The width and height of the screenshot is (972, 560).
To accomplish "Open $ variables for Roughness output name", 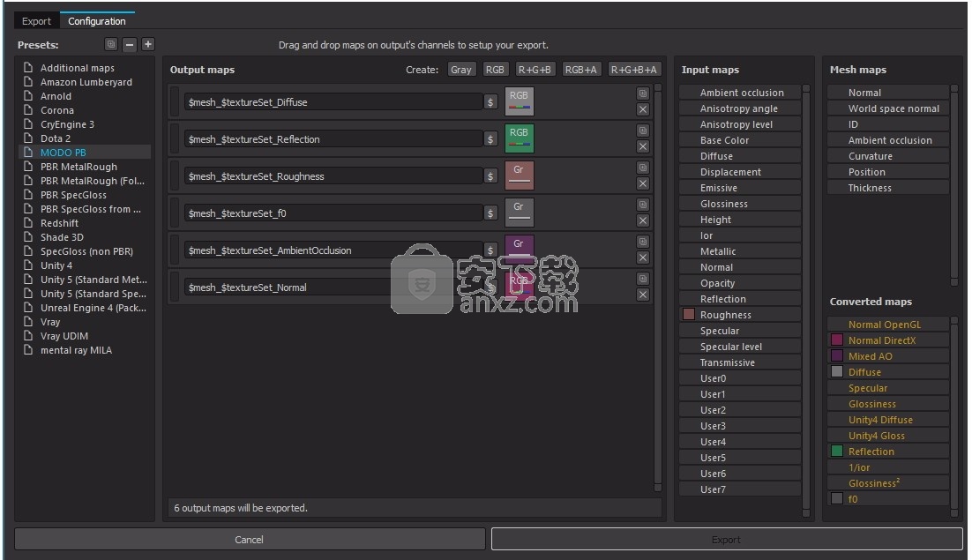I will point(490,176).
